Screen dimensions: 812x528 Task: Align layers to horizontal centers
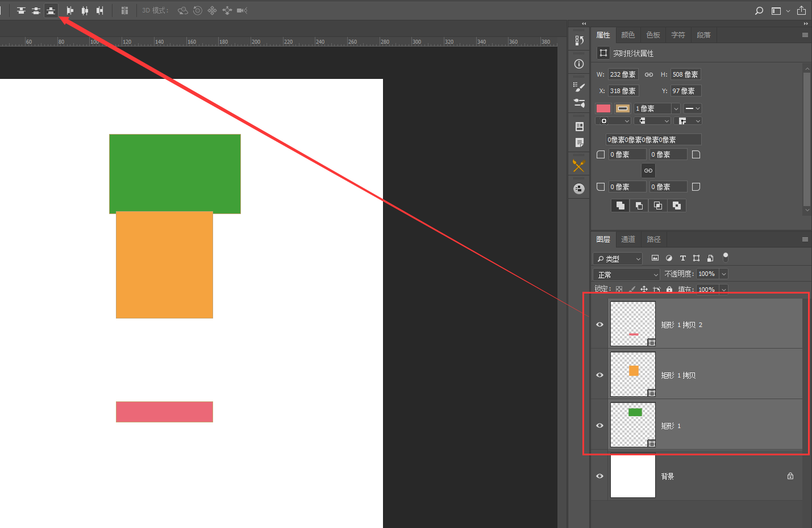point(85,11)
